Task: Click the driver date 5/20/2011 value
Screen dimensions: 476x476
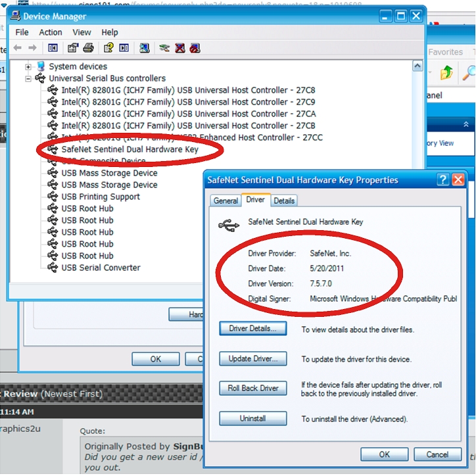Action: click(x=327, y=268)
